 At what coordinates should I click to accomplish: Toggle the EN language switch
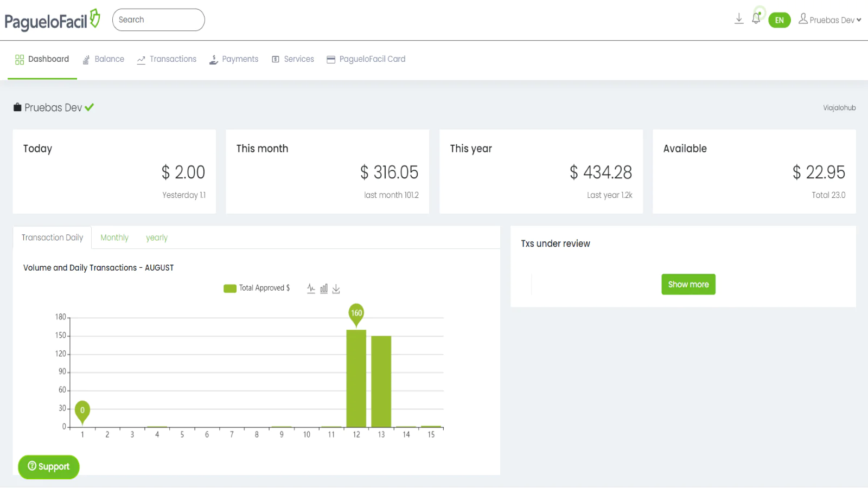click(779, 20)
